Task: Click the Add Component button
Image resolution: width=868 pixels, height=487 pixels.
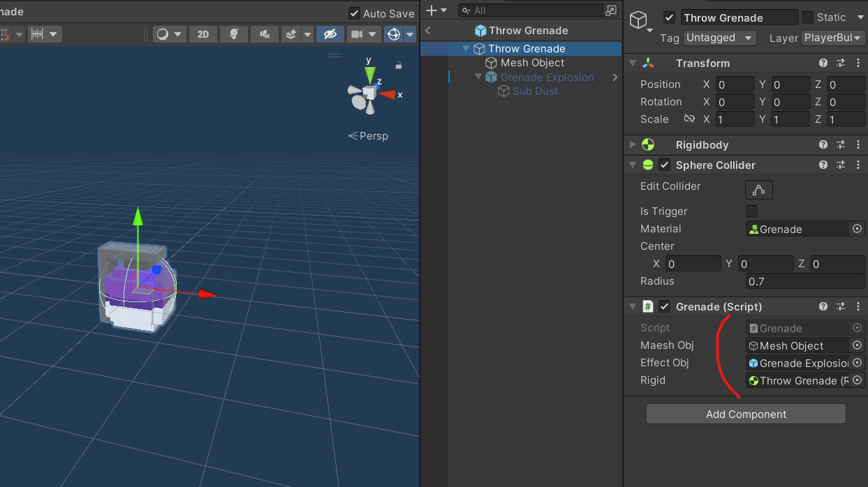Action: 746,414
